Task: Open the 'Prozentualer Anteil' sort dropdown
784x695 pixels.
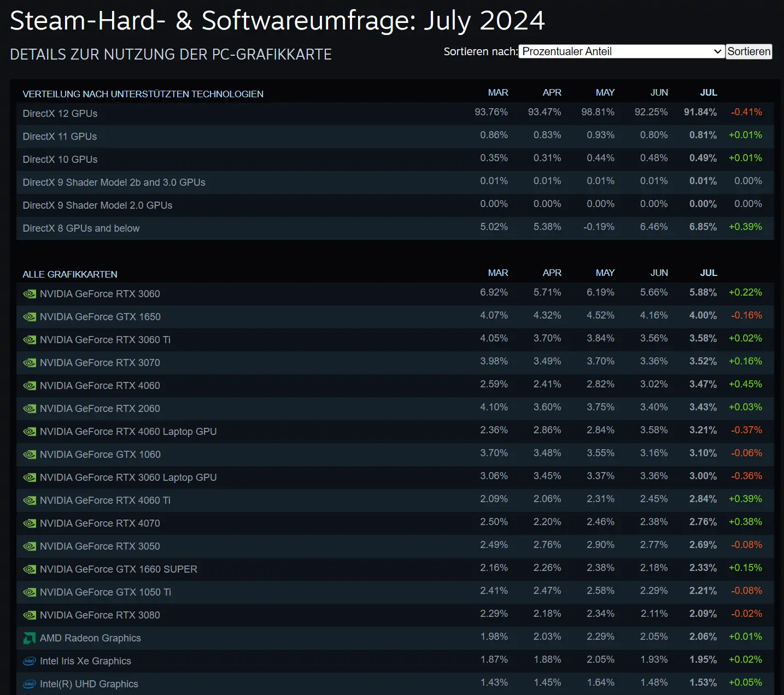Action: pyautogui.click(x=622, y=51)
